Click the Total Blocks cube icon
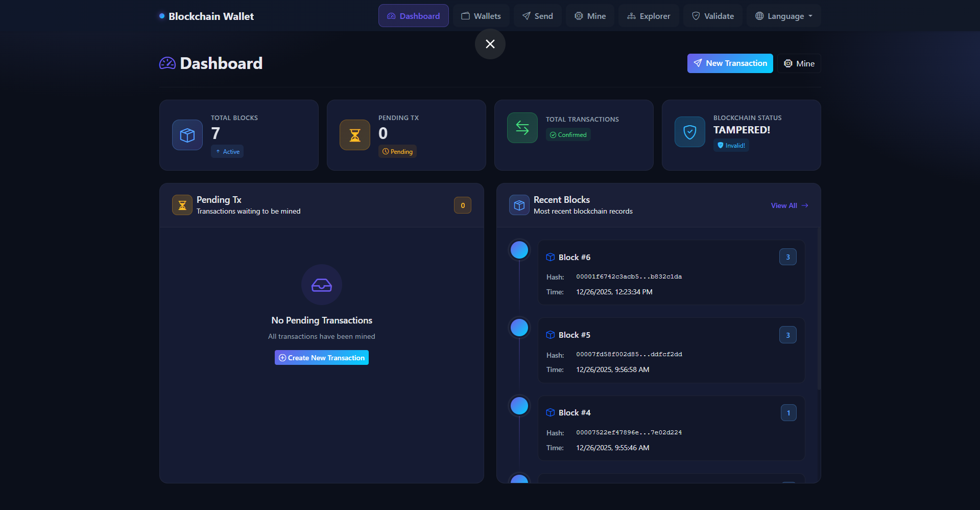The height and width of the screenshot is (510, 980). click(x=187, y=135)
